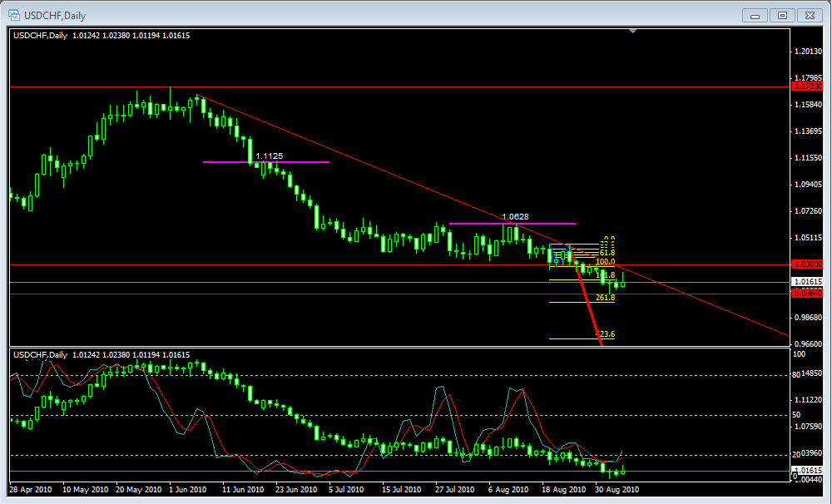Click the Fibonacci 261.8 level label
This screenshot has width=832, height=504.
[605, 298]
